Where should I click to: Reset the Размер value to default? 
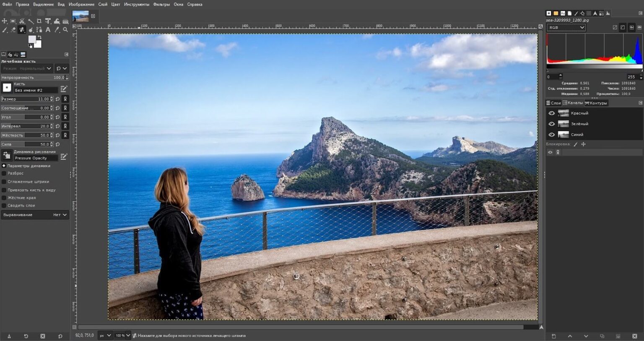(58, 99)
